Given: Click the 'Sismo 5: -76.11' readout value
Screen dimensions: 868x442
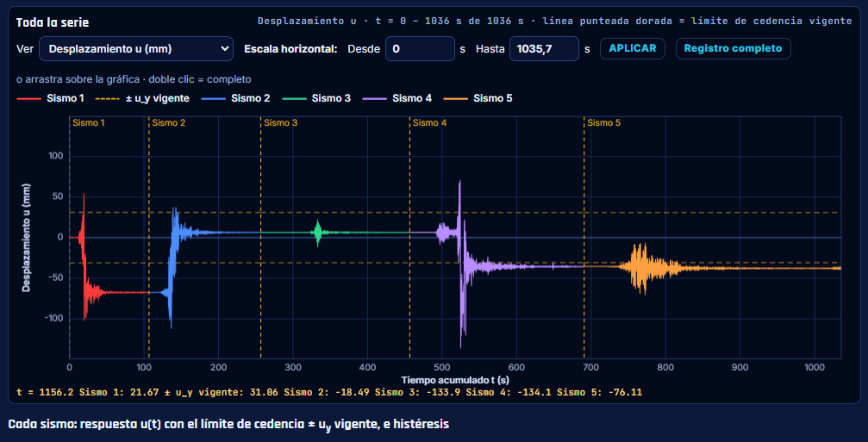Looking at the screenshot, I should [599, 393].
